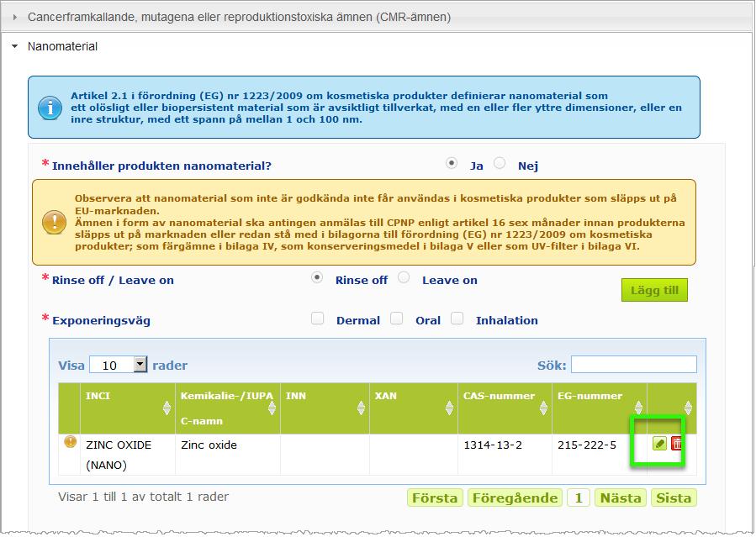
Task: Sort table by INCI column arrows
Action: [x=167, y=408]
